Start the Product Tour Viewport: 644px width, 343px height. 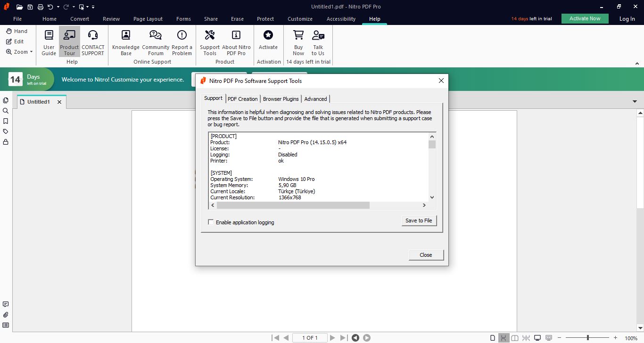[x=69, y=42]
